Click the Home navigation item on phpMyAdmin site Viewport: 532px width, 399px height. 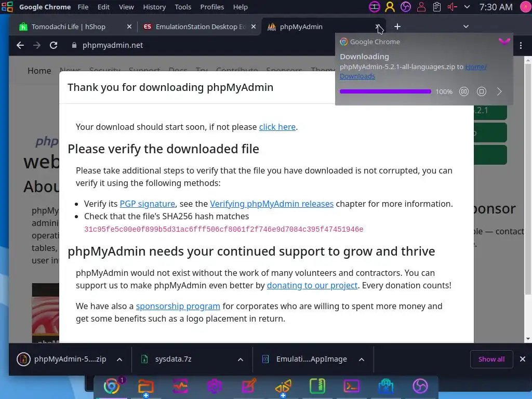(x=39, y=71)
